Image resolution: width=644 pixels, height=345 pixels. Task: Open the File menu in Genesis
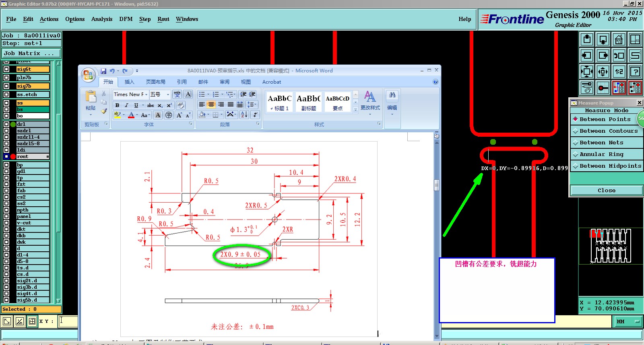tap(11, 19)
